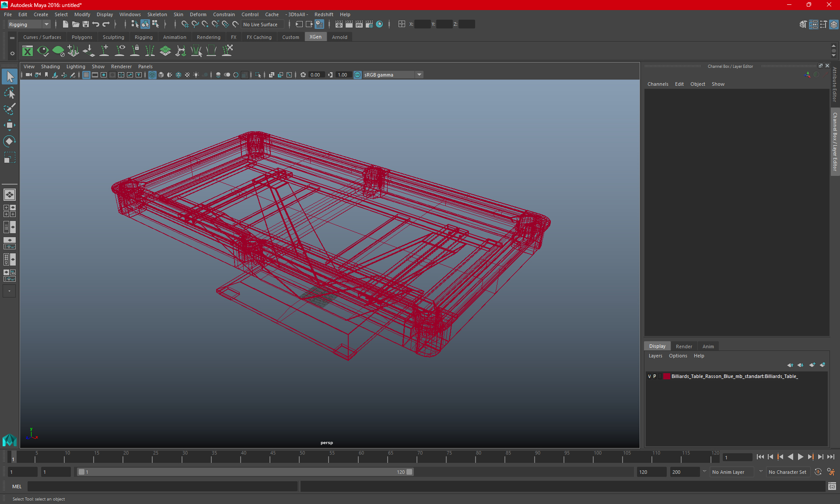Click the XGen first shelf icon
Screen dimensions: 840x504
click(x=28, y=51)
